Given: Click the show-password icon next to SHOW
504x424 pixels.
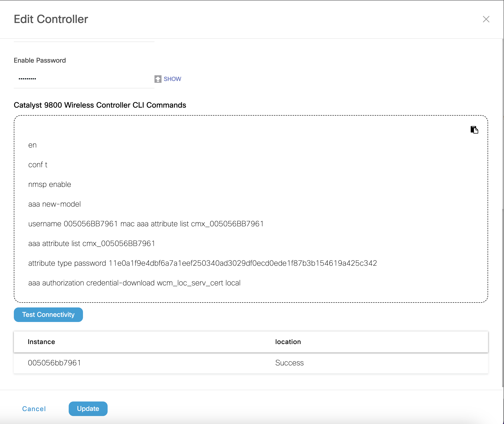Looking at the screenshot, I should (158, 79).
